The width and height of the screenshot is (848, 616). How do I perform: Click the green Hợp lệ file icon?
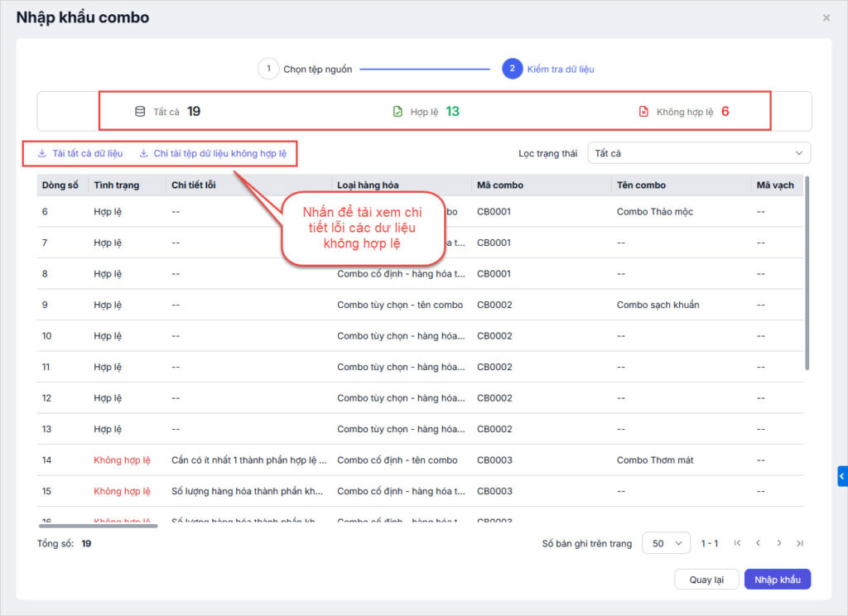tap(397, 112)
